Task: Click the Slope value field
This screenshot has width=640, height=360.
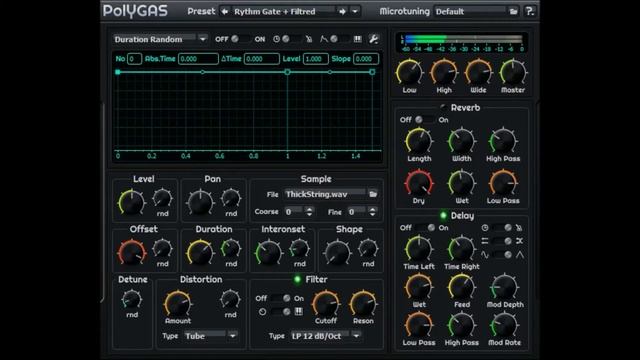Action: point(366,59)
